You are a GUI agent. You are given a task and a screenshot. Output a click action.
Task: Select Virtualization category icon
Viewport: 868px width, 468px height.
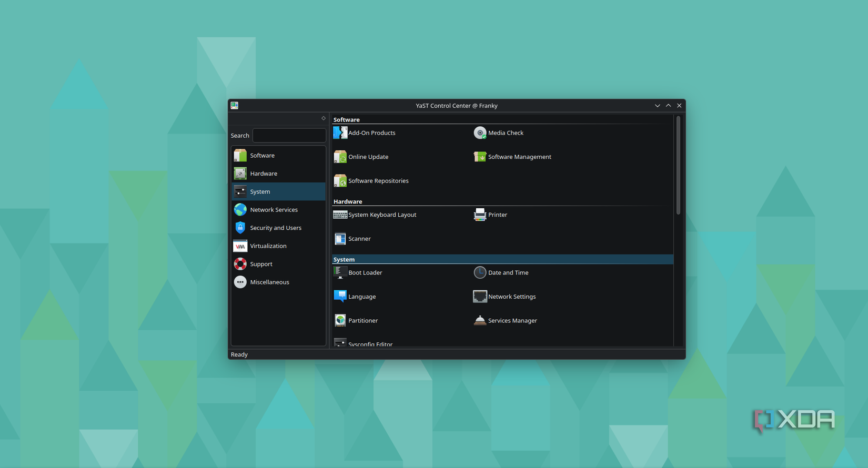point(240,246)
